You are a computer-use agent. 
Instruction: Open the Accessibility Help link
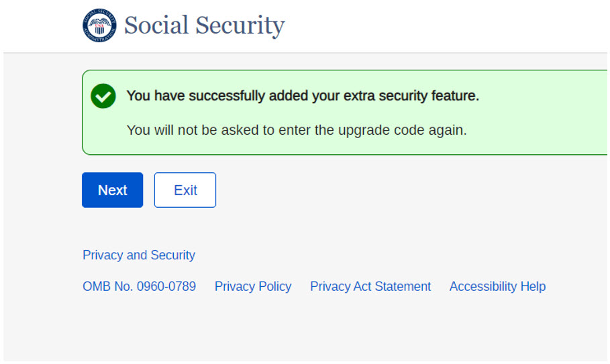click(x=497, y=287)
